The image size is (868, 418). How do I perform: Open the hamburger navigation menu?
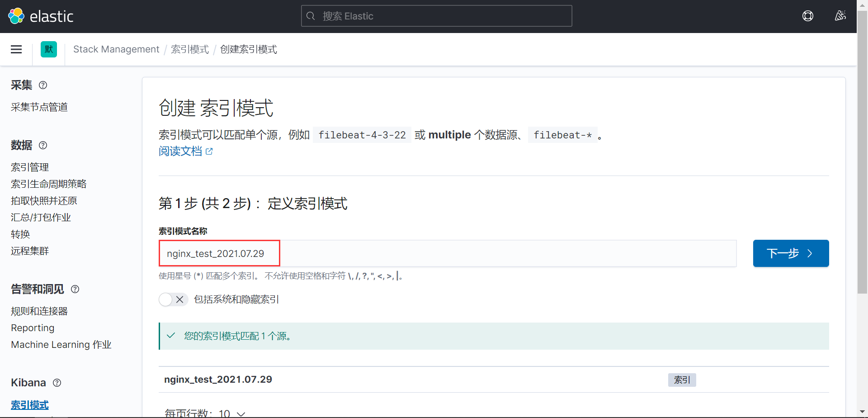tap(16, 49)
